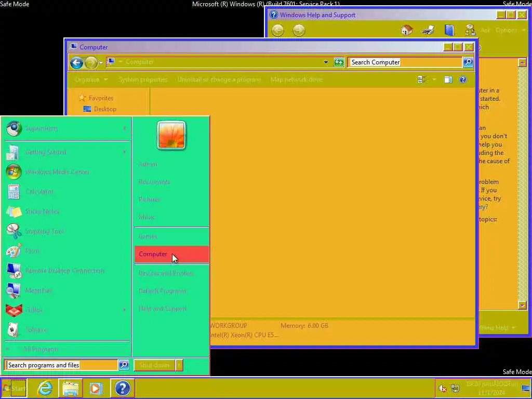
Task: Toggle the preview pane in Computer window
Action: pyautogui.click(x=448, y=79)
